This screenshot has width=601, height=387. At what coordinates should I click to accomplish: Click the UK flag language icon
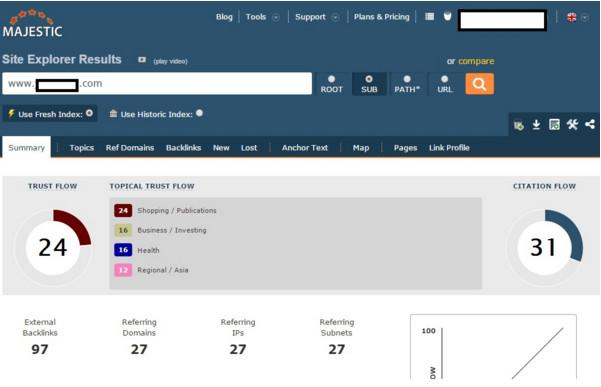pyautogui.click(x=571, y=17)
